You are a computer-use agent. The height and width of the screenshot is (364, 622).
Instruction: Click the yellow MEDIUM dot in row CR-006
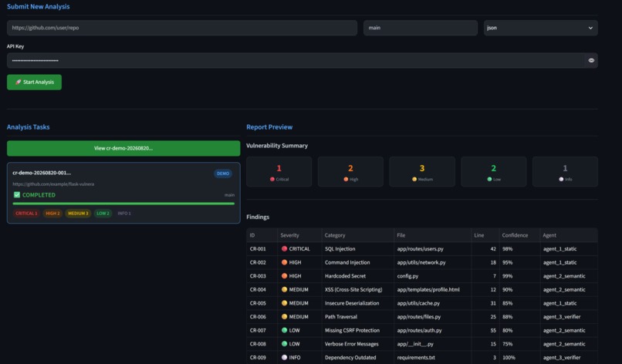pos(284,316)
